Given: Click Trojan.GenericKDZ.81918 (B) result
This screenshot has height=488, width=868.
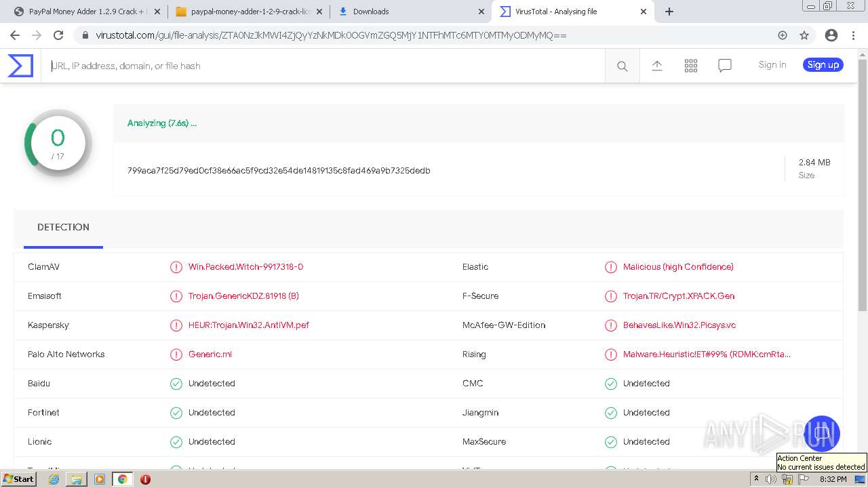Looking at the screenshot, I should point(243,296).
